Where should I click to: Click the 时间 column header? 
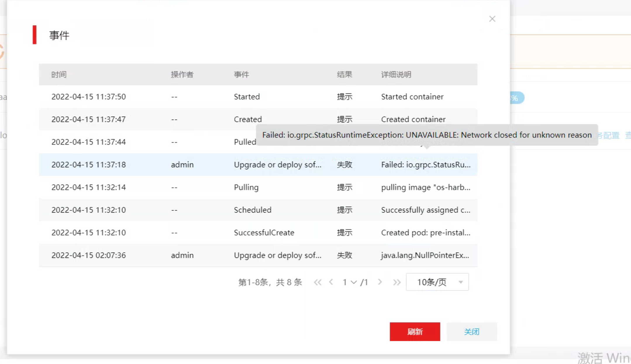[x=59, y=75]
